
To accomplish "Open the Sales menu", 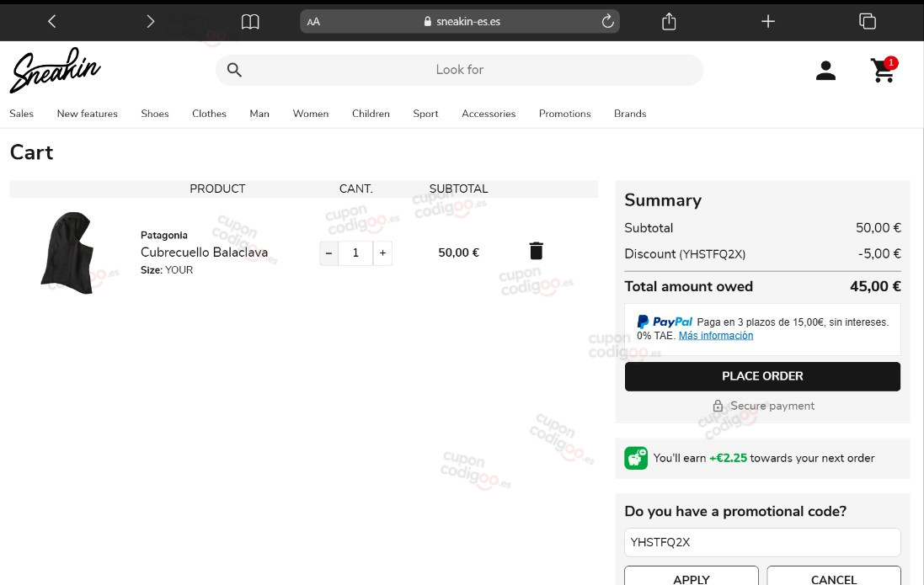I will tap(21, 114).
